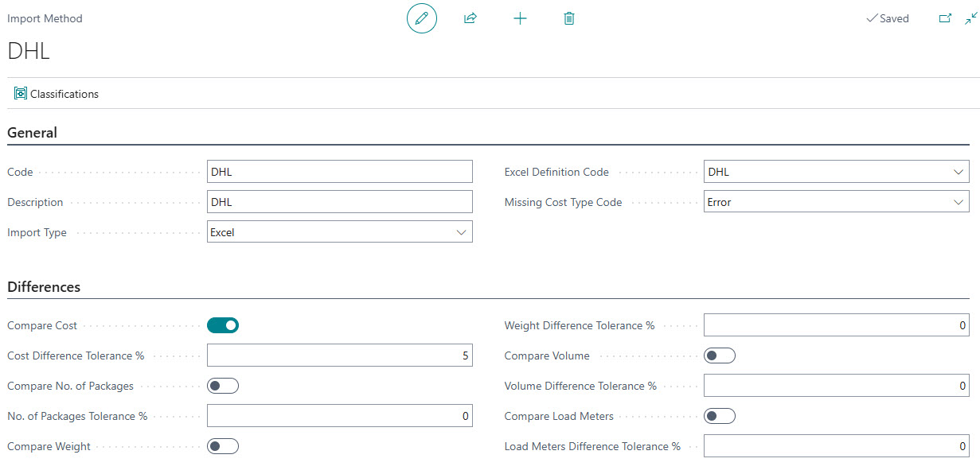Click the collapse page arrows icon

970,18
